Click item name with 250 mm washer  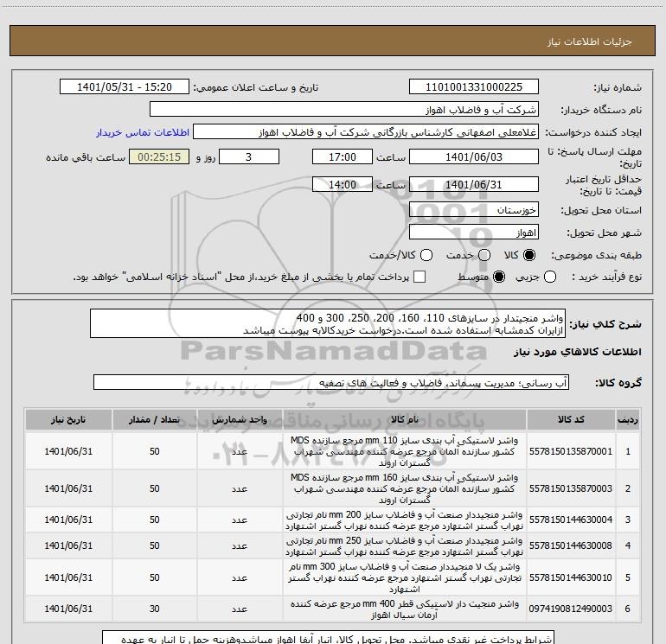coord(405,546)
